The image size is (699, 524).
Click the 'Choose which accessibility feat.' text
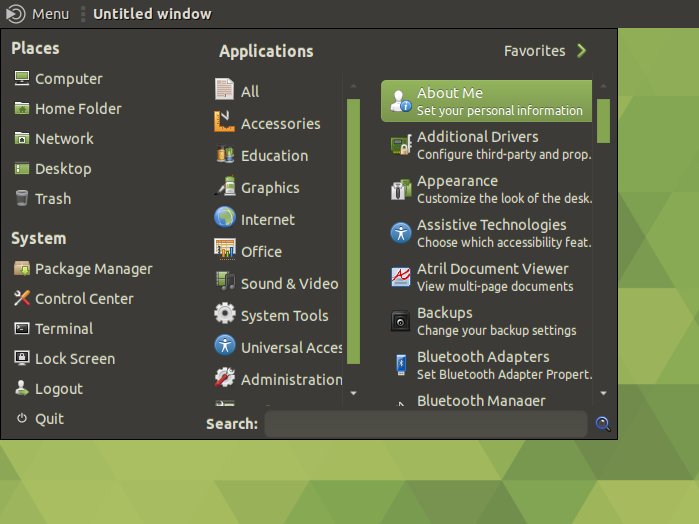tap(504, 242)
